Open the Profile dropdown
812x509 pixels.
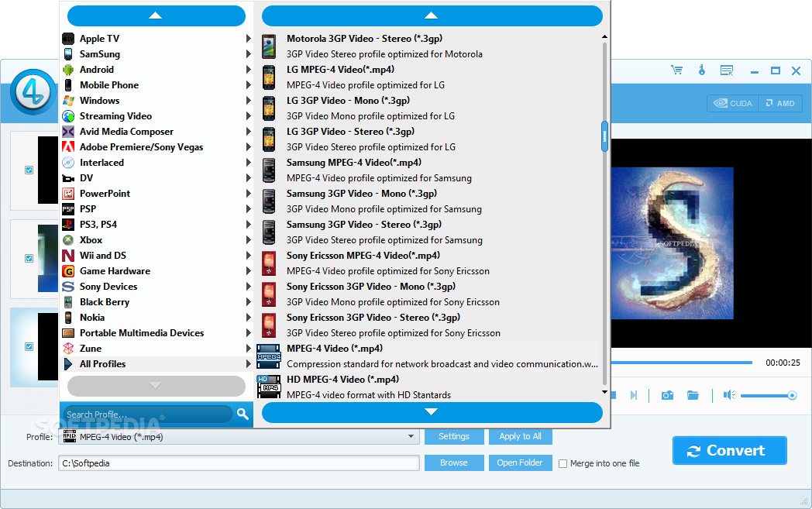411,436
